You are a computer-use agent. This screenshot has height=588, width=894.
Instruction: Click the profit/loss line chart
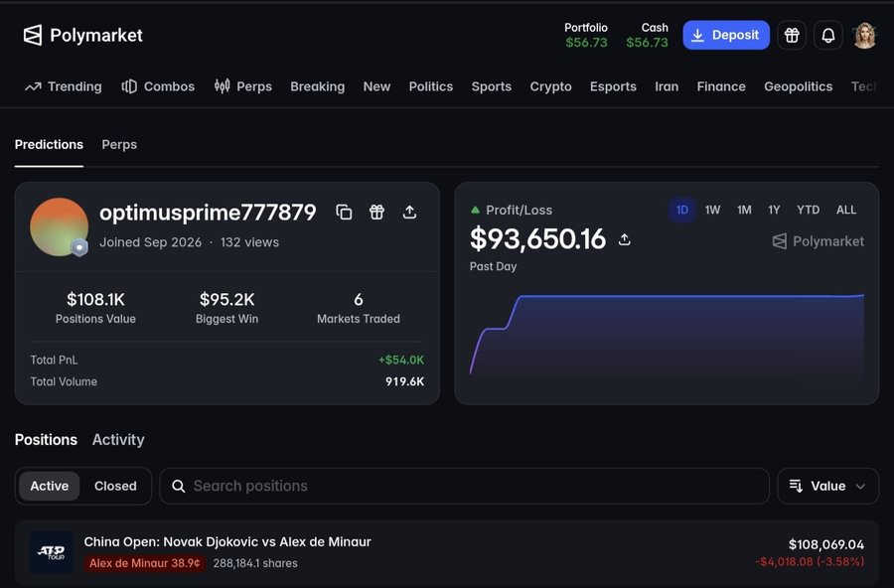[x=667, y=336]
